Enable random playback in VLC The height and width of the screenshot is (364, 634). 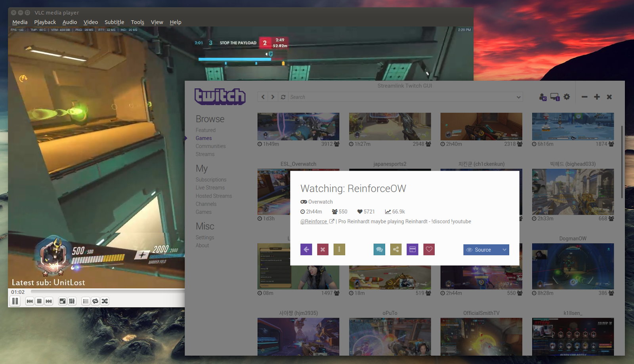coord(105,301)
